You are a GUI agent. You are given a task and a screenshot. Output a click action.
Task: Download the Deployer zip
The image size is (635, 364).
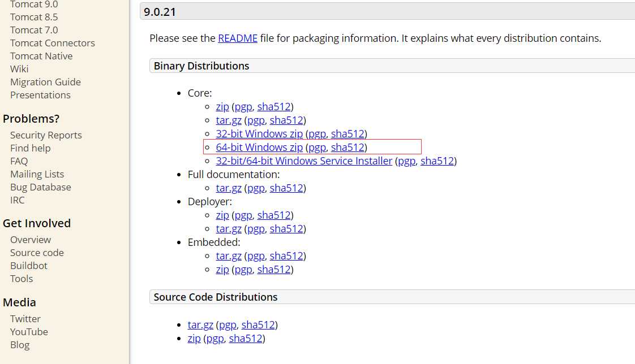222,215
